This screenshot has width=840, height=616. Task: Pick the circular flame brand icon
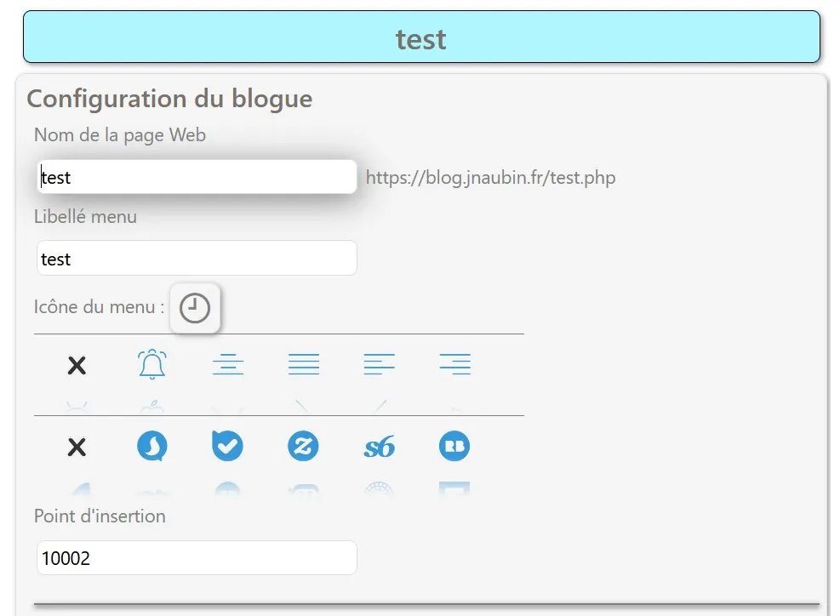(x=152, y=446)
